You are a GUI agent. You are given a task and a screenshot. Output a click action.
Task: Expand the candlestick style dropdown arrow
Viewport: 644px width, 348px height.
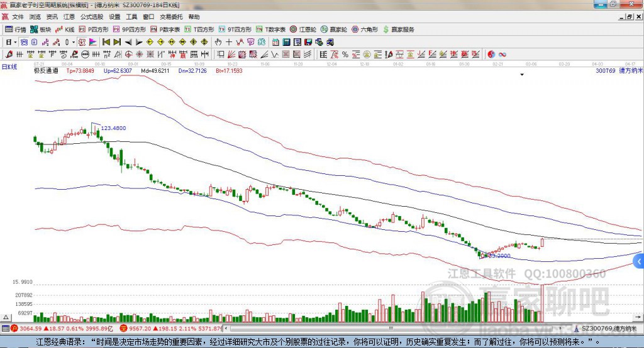(x=73, y=42)
